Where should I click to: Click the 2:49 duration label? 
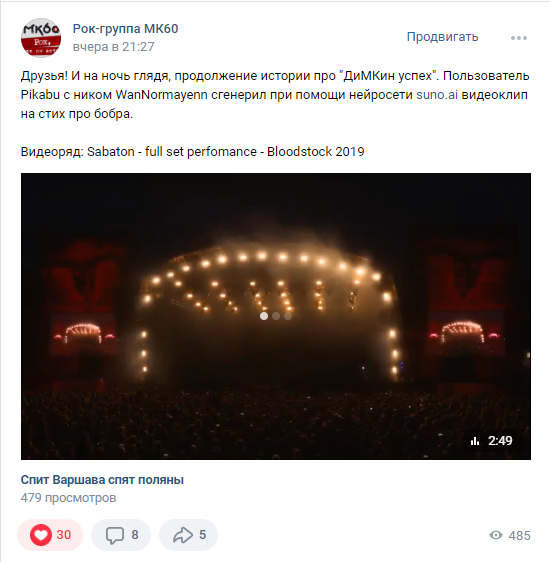click(x=500, y=441)
